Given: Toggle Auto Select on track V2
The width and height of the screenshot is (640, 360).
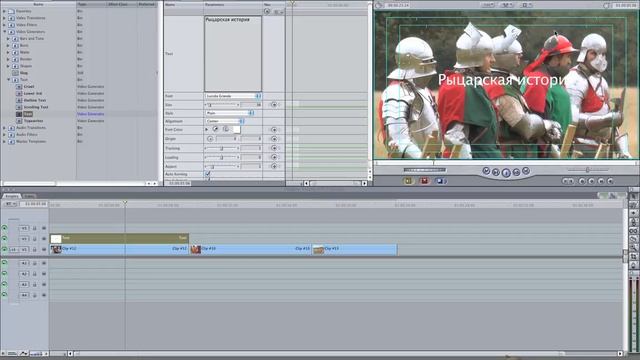Looking at the screenshot, I should point(44,239).
